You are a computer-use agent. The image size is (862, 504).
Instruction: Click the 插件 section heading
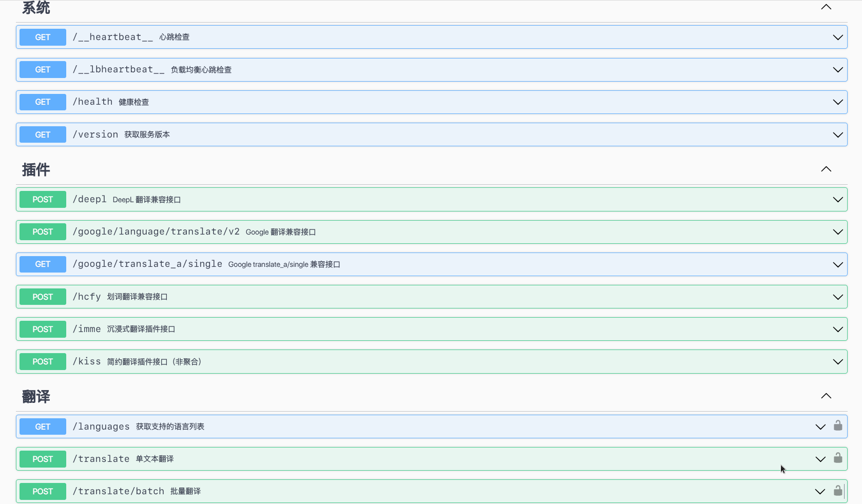click(36, 170)
